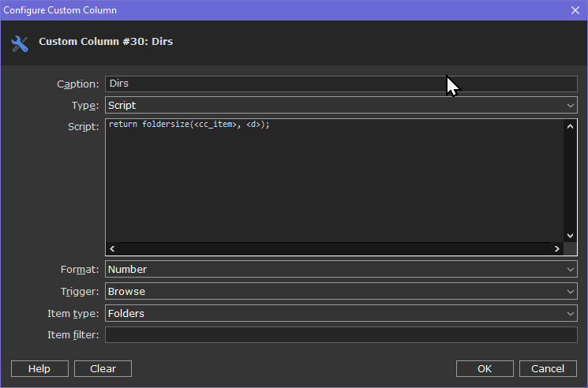Expand the Format dropdown showing Number
Screen dimensions: 588x388
point(340,269)
